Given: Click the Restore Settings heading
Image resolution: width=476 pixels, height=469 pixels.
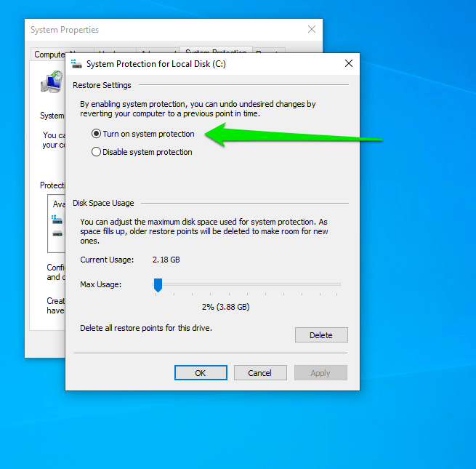Looking at the screenshot, I should (x=102, y=85).
